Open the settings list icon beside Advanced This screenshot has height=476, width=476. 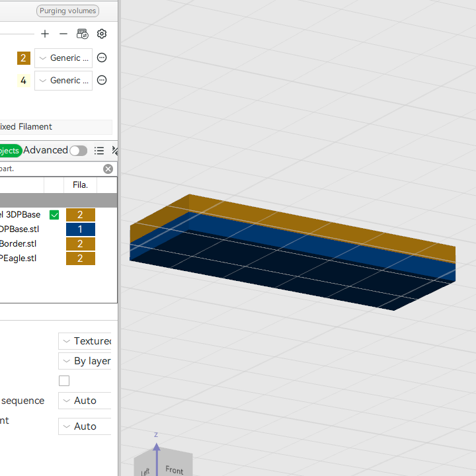tap(99, 151)
